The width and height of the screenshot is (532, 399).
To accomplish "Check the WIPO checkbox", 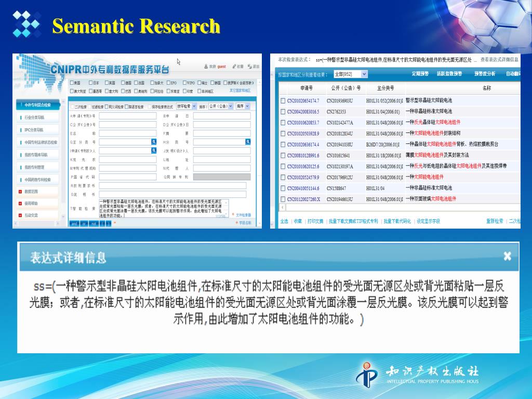I will click(x=184, y=83).
